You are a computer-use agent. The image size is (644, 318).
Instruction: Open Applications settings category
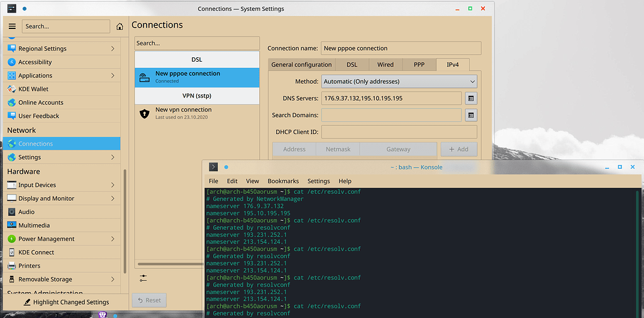62,76
